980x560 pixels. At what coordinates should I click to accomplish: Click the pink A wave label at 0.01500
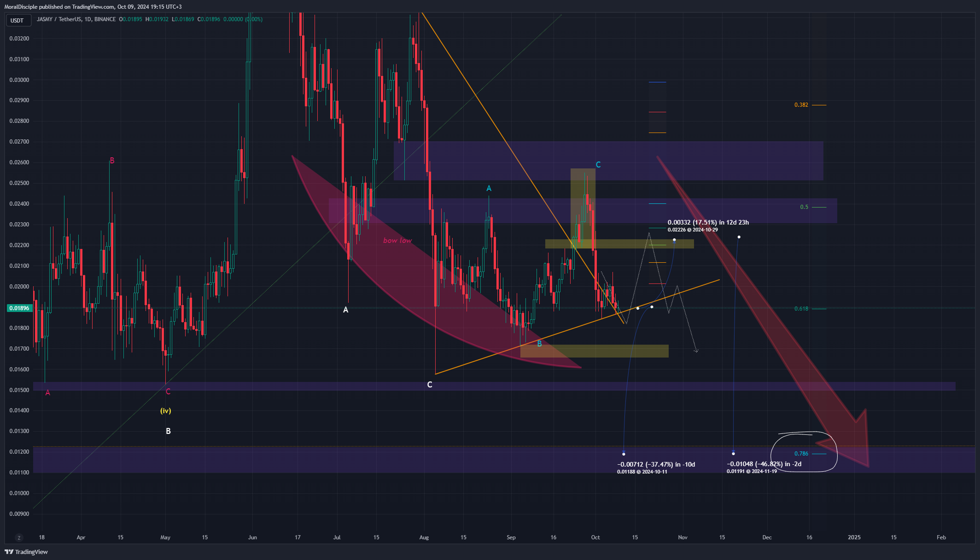point(48,393)
